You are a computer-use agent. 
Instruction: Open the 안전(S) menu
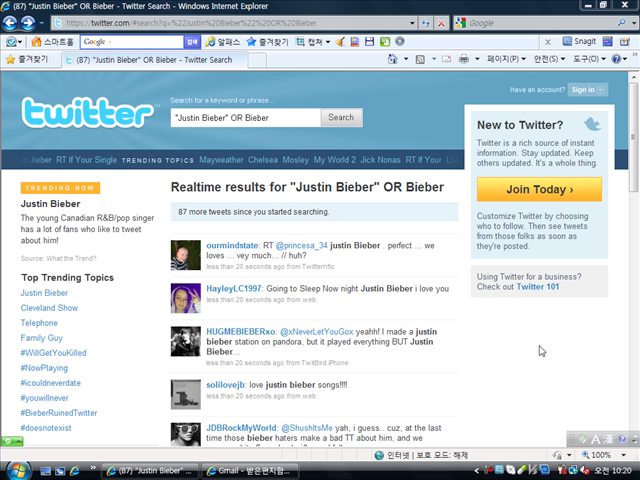pyautogui.click(x=549, y=59)
